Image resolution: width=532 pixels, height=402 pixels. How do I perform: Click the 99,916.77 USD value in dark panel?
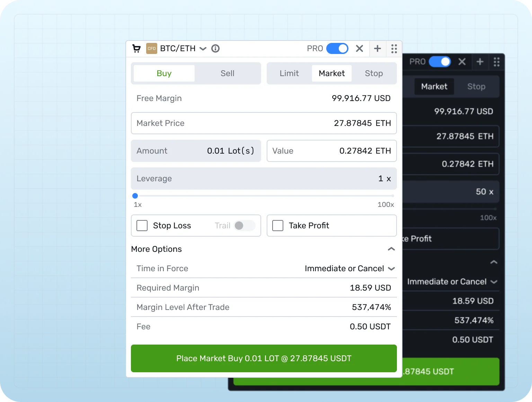click(464, 111)
